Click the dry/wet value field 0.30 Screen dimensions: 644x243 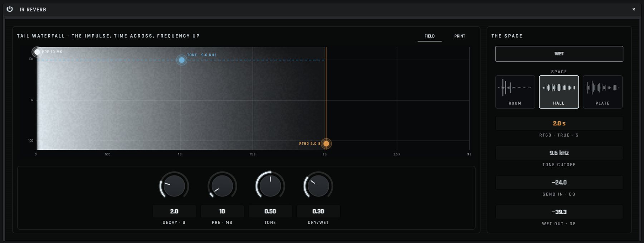click(318, 211)
